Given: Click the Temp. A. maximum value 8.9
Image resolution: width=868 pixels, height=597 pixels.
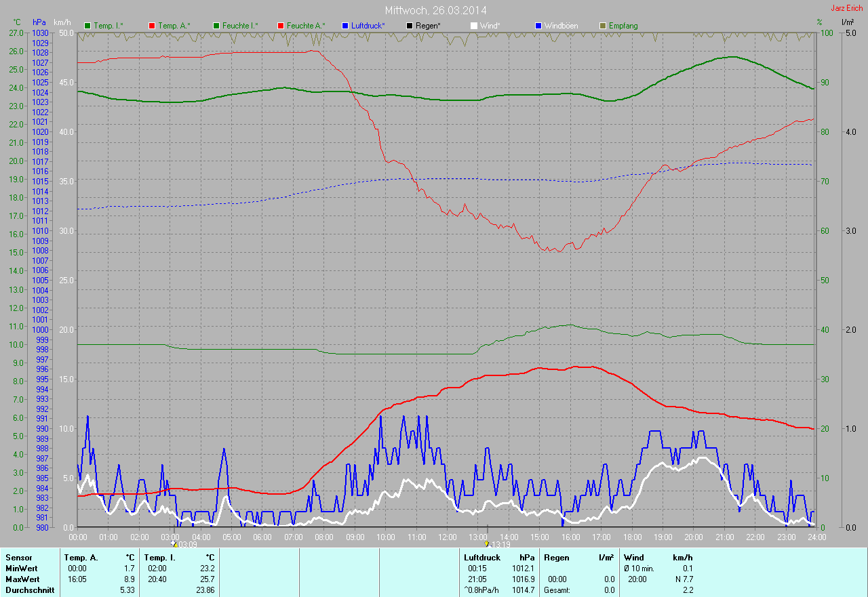Looking at the screenshot, I should point(130,579).
